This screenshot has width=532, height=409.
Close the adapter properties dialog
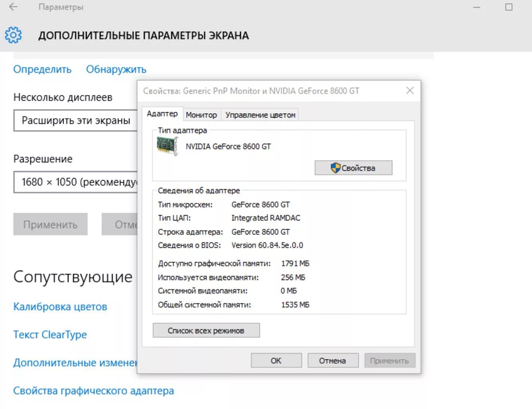click(x=410, y=91)
